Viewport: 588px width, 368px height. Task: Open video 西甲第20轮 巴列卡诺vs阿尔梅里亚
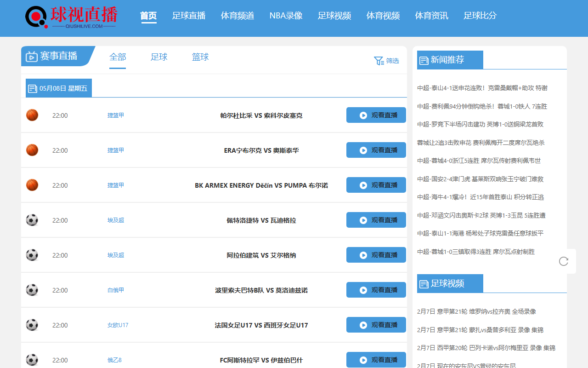(486, 348)
